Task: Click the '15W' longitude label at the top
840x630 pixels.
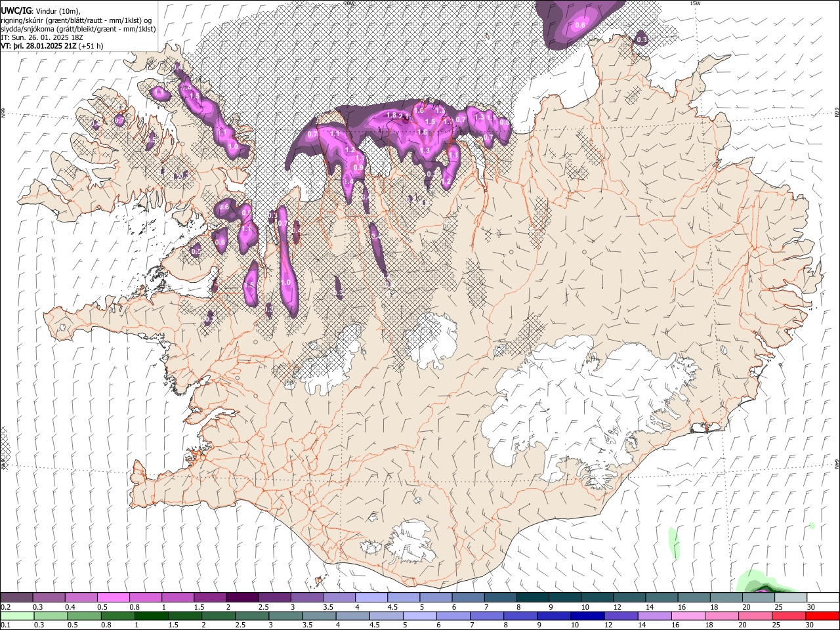Action: tap(695, 3)
